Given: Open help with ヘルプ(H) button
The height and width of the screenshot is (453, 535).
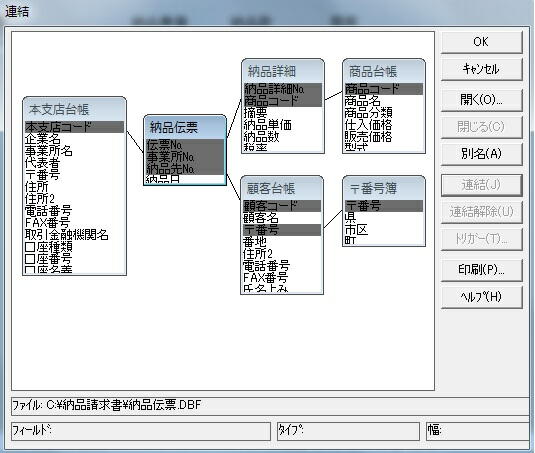Looking at the screenshot, I should [x=481, y=297].
